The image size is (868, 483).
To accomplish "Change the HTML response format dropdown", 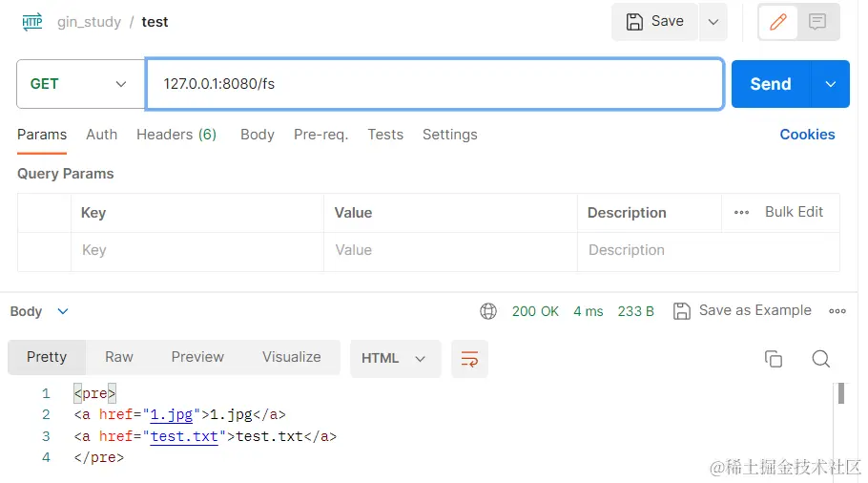I will click(394, 358).
